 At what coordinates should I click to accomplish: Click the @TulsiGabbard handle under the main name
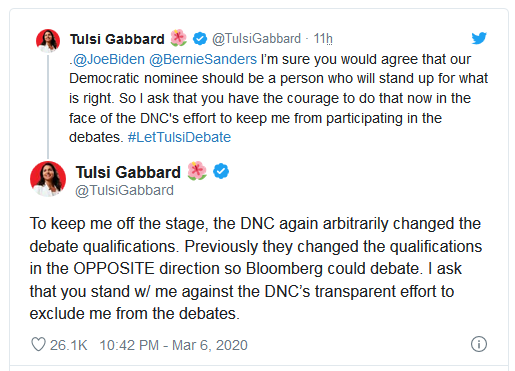click(124, 190)
